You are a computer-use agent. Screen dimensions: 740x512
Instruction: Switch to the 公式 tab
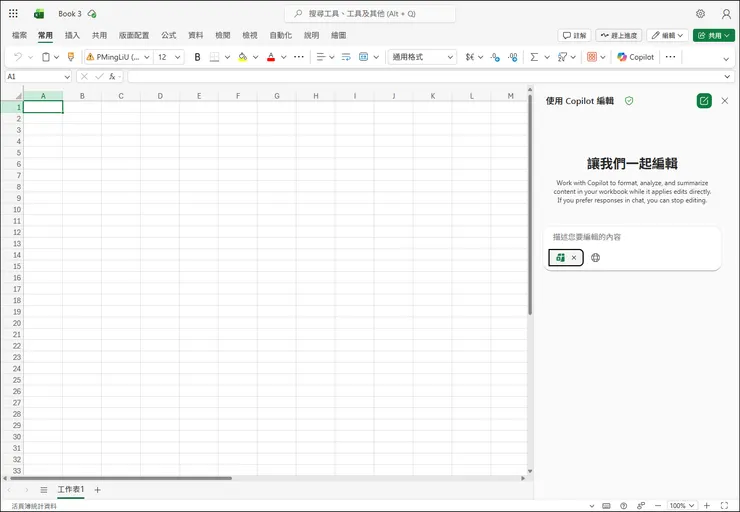pyautogui.click(x=168, y=35)
